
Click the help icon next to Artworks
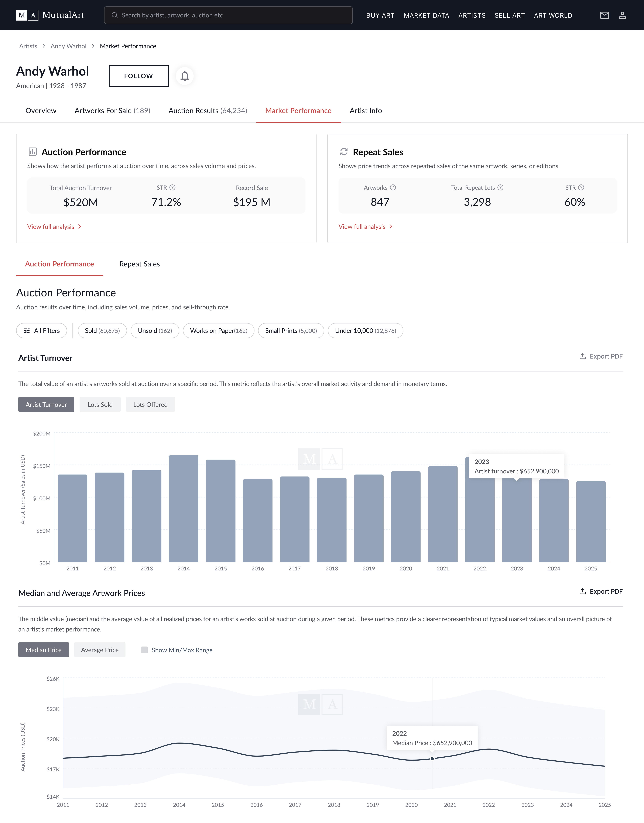393,187
